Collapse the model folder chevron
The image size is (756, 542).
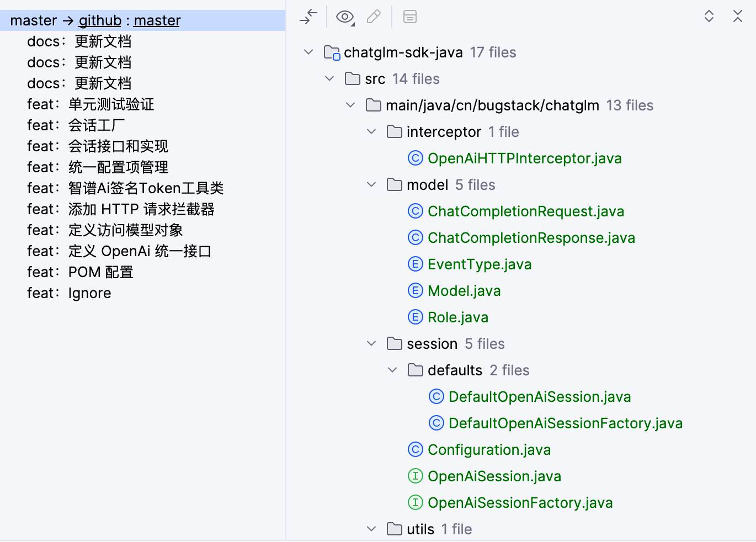pos(371,185)
